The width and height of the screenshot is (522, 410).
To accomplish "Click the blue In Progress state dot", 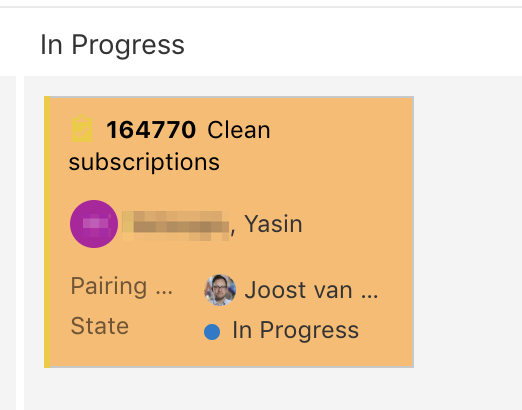I will 212,332.
